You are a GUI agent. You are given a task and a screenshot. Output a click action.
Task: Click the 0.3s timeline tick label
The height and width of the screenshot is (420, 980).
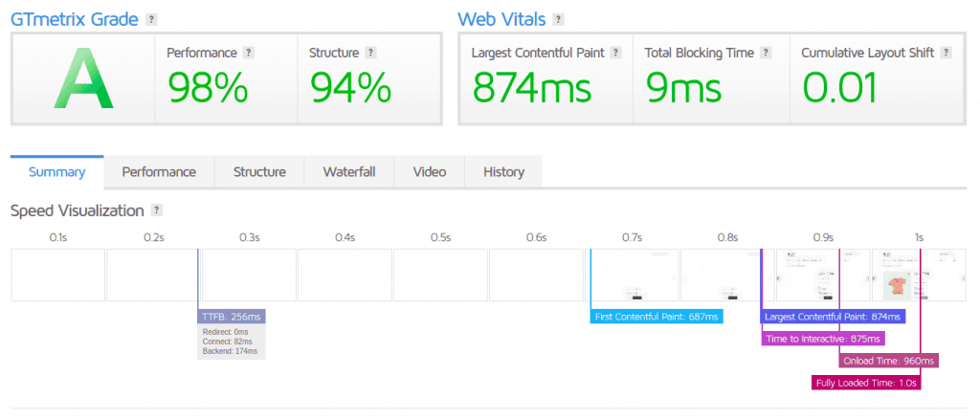tap(249, 237)
